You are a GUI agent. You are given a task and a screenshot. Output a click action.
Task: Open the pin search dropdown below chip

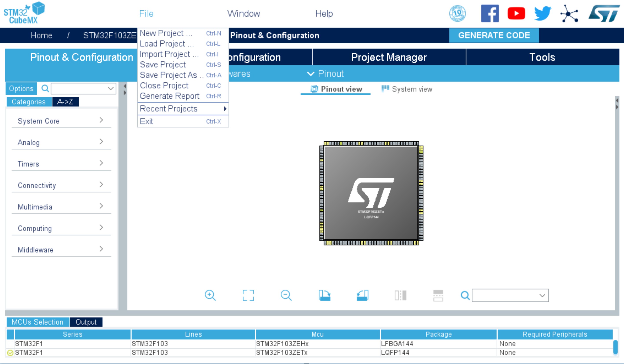tap(542, 295)
